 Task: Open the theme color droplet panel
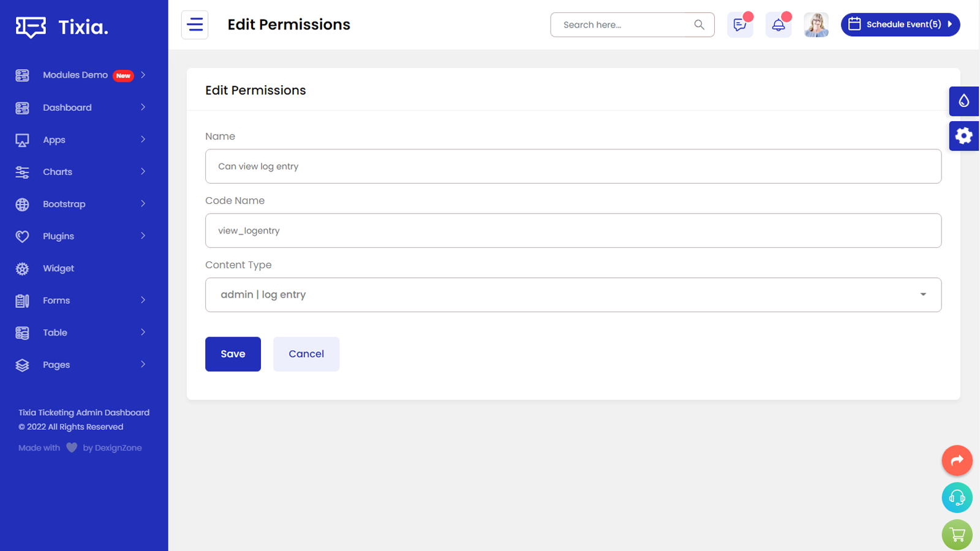click(x=963, y=101)
